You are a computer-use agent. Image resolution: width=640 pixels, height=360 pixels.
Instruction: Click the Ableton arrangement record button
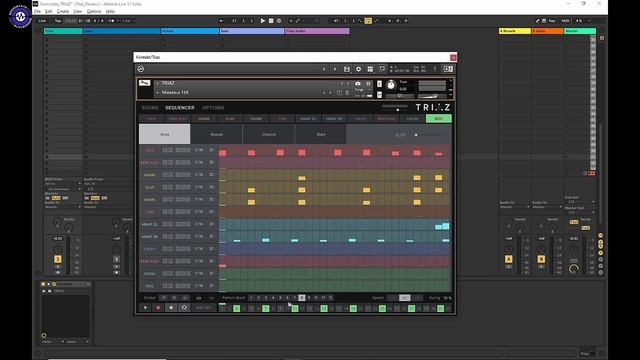coord(279,20)
